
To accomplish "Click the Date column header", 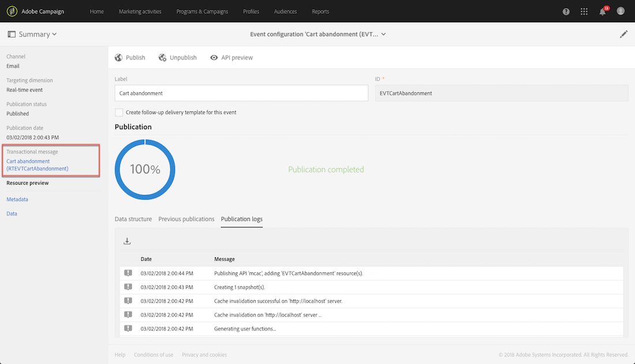I will click(x=146, y=259).
